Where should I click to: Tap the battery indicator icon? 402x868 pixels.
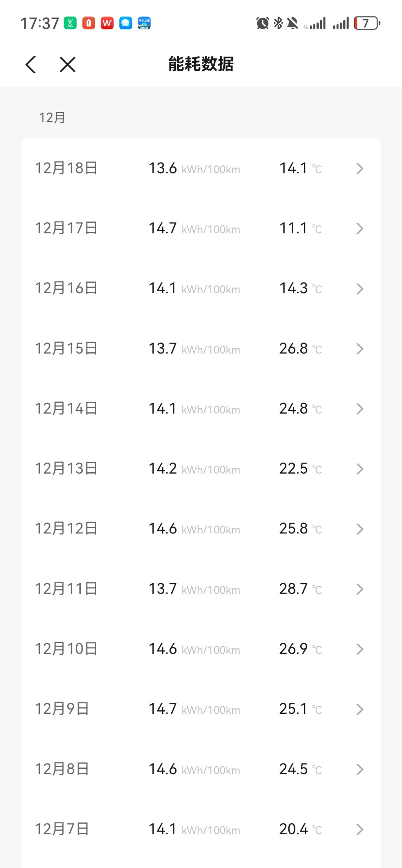point(367,23)
